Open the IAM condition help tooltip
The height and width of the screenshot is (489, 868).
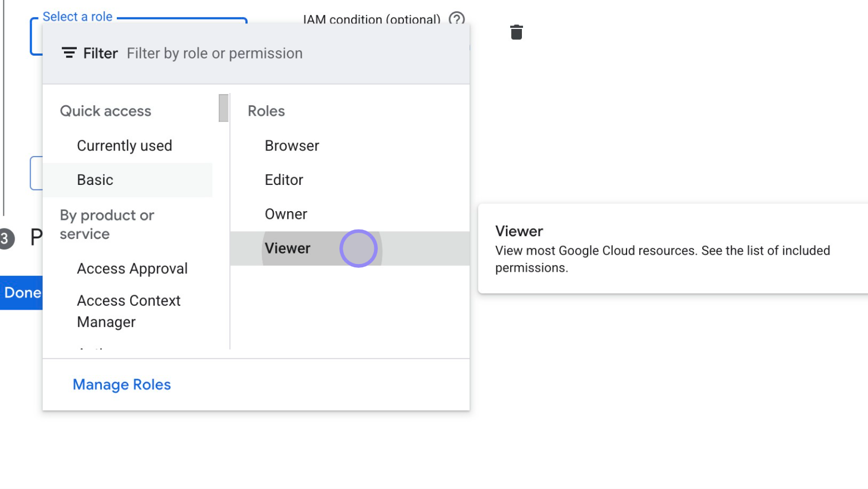456,19
